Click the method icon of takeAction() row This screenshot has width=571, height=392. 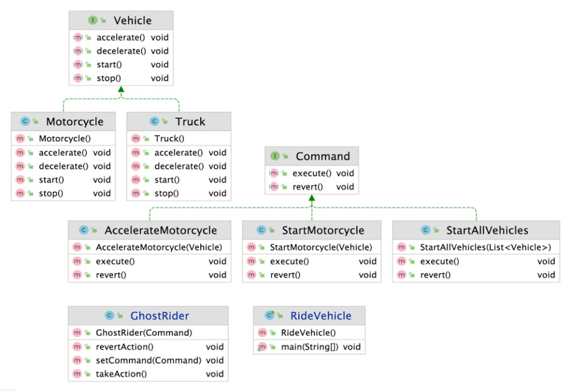[77, 374]
